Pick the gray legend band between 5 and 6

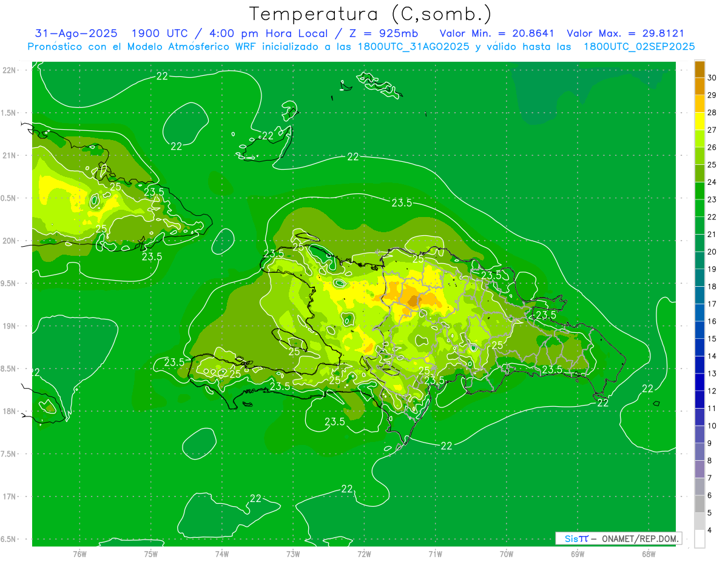699,504
